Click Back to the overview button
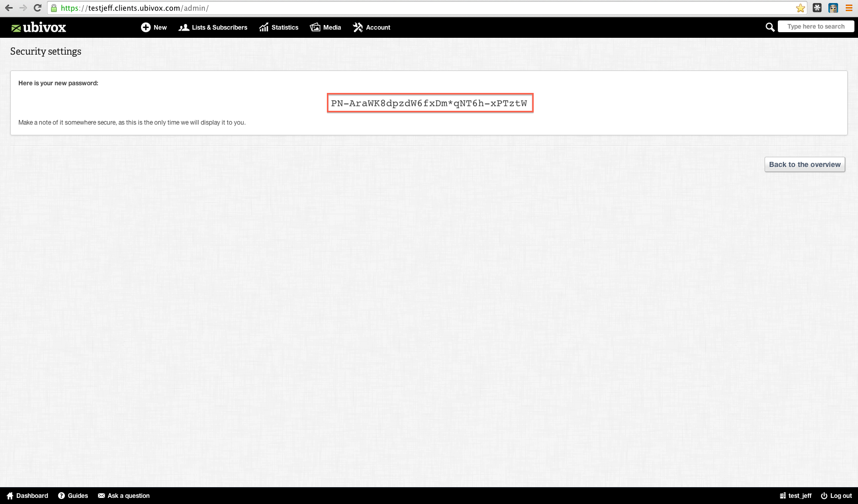Screen dimensions: 858x504 tap(805, 164)
